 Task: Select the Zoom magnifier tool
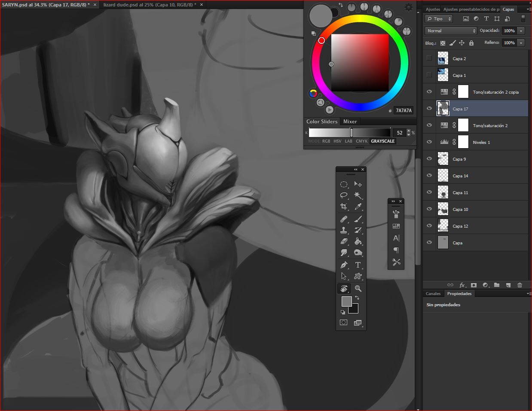(x=358, y=289)
